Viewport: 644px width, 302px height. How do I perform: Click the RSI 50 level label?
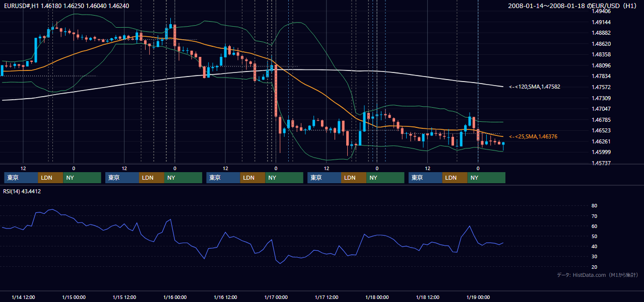tap(595, 236)
